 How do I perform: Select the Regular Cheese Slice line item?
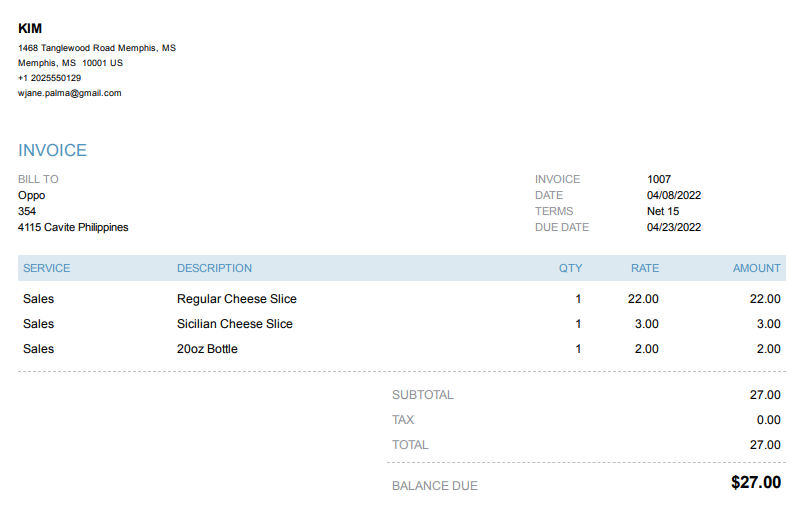coord(237,299)
